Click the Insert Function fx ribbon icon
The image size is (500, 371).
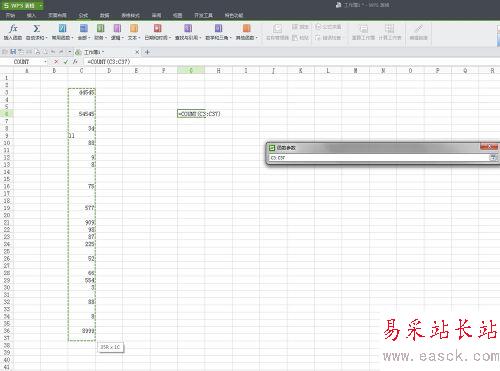point(13,29)
